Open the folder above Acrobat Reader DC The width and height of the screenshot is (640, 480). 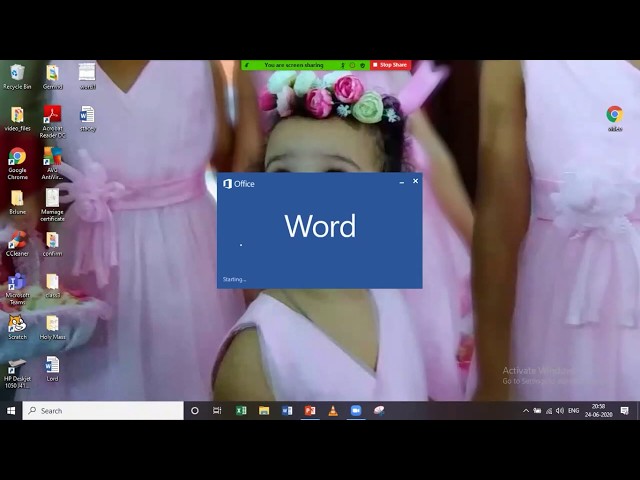(52, 76)
